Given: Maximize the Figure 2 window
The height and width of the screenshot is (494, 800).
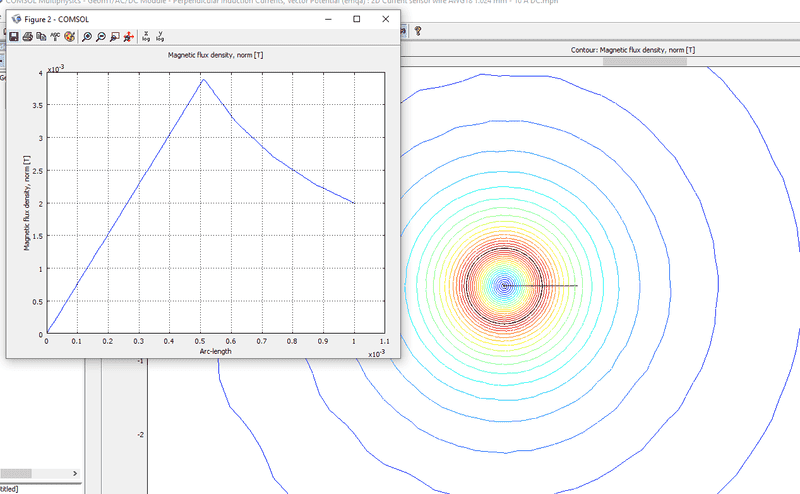Looking at the screenshot, I should point(357,19).
